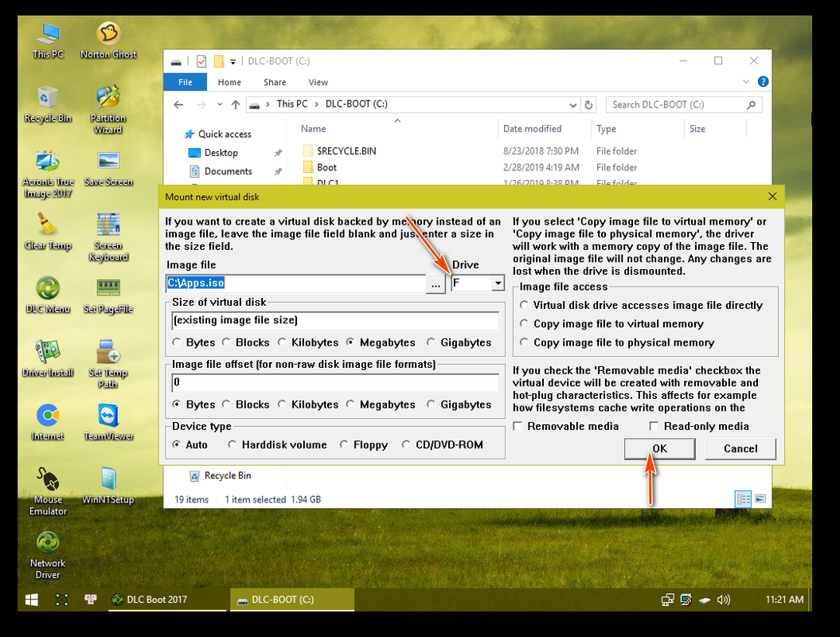Open the File tab in Explorer

point(186,82)
